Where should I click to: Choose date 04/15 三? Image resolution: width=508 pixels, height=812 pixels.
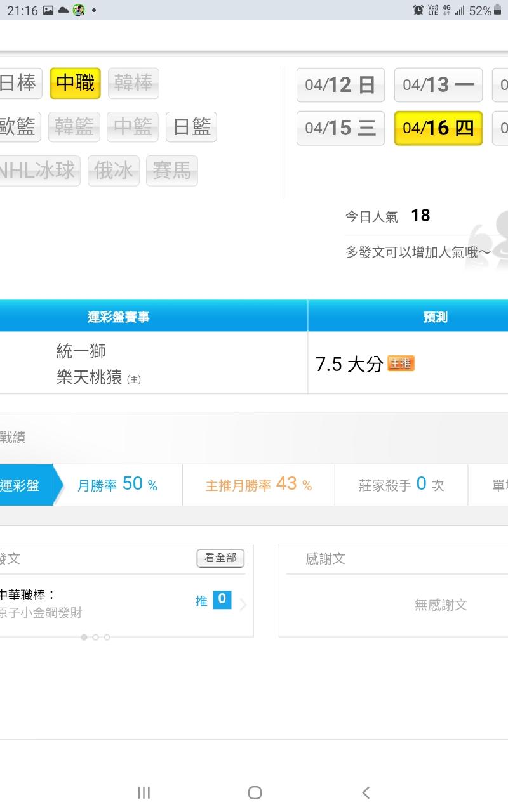coord(340,128)
